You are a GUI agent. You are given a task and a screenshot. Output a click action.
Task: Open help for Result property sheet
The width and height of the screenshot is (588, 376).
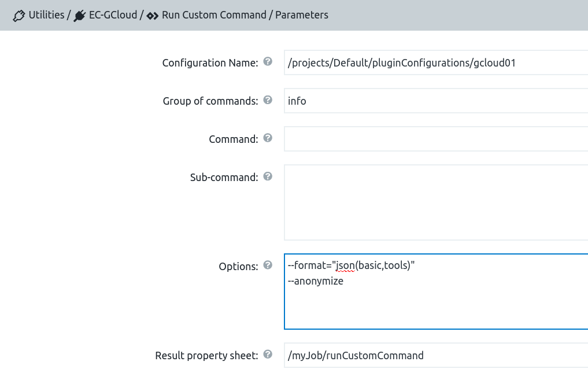[268, 354]
